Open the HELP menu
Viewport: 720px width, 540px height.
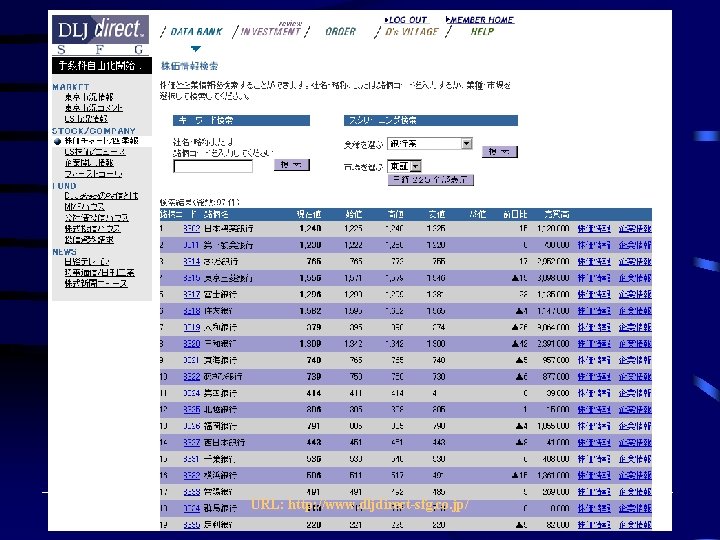pos(482,32)
